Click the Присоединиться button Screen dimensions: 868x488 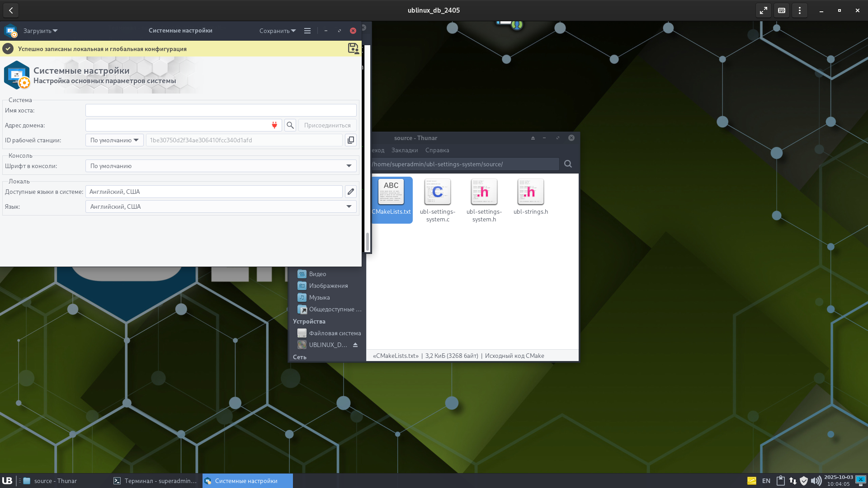click(327, 125)
